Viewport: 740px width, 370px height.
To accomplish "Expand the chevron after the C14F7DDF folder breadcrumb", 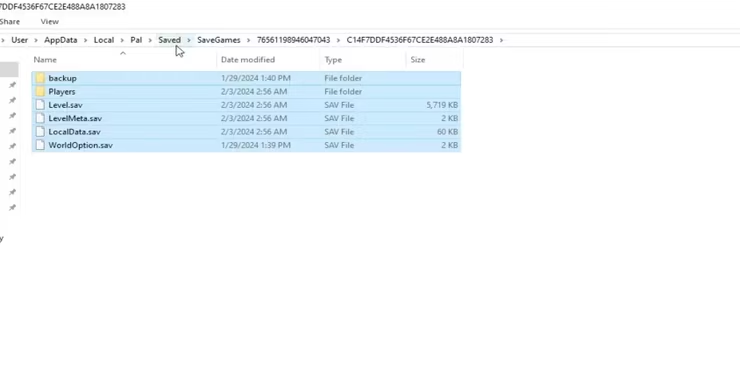I will pos(501,40).
